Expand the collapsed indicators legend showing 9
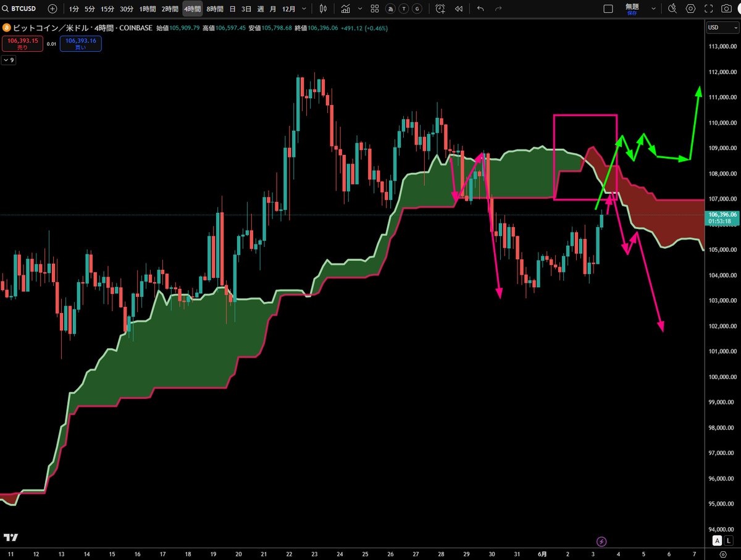The width and height of the screenshot is (741, 560). coord(9,60)
